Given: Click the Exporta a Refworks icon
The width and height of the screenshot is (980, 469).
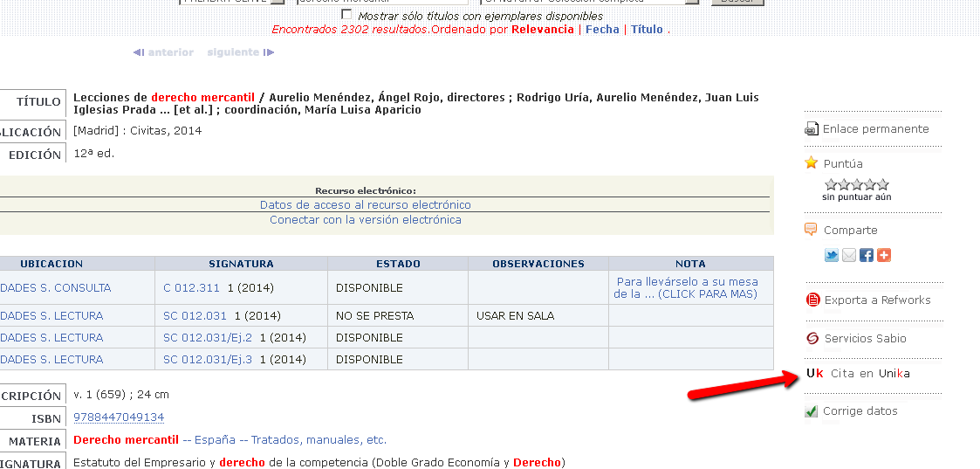Looking at the screenshot, I should (812, 300).
